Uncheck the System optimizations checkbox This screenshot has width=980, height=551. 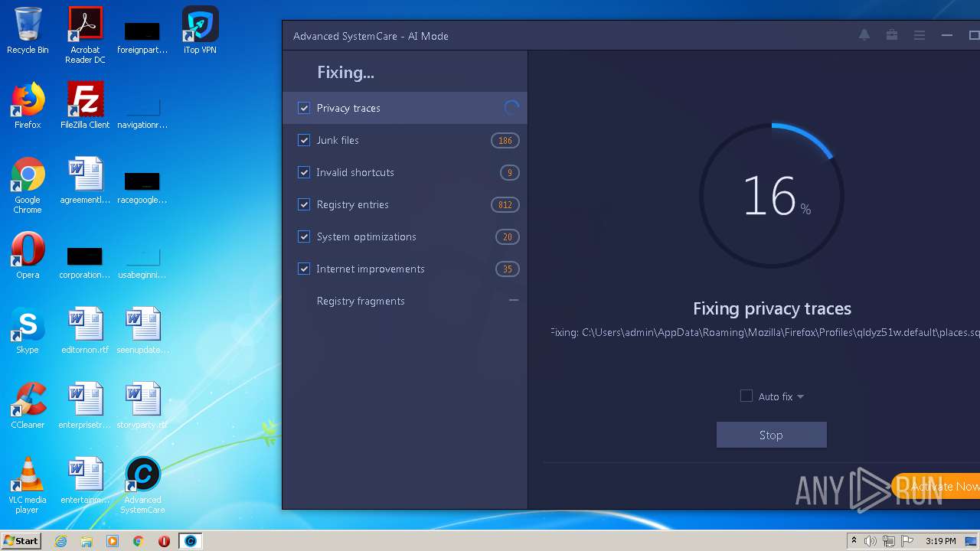[x=304, y=237]
